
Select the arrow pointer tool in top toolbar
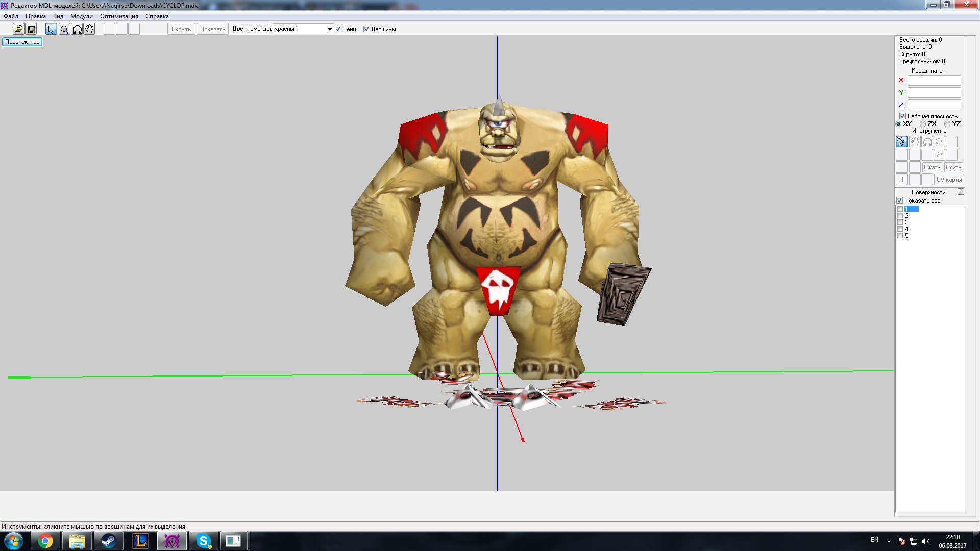(51, 29)
